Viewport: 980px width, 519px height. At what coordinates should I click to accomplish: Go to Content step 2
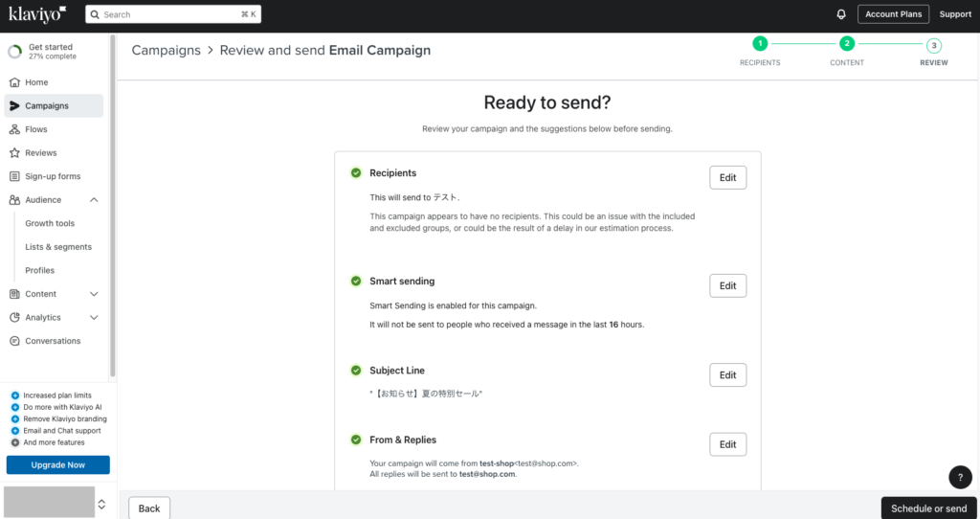coord(846,44)
